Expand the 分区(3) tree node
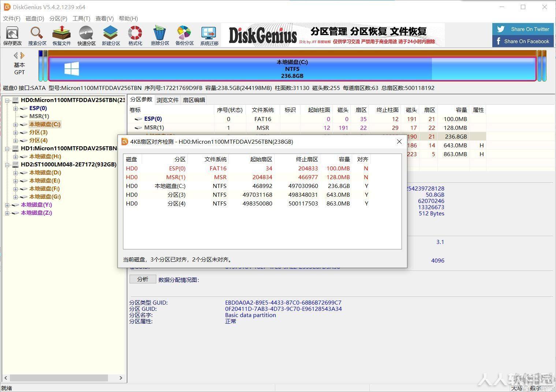556x392 pixels. 15,132
